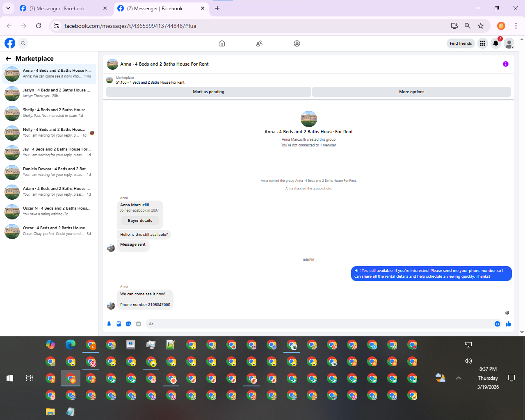Click the 'Hello, is this still available?' message

144,235
